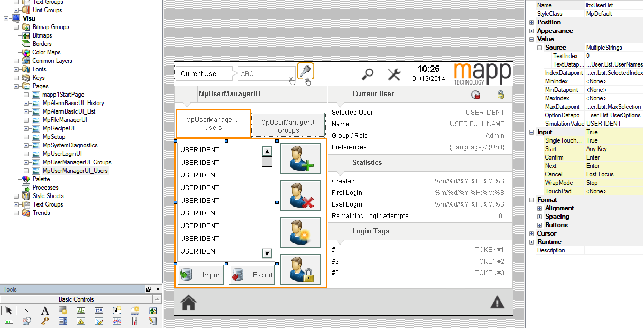644x328 pixels.
Task: Expand the Common Layers node
Action: point(16,61)
